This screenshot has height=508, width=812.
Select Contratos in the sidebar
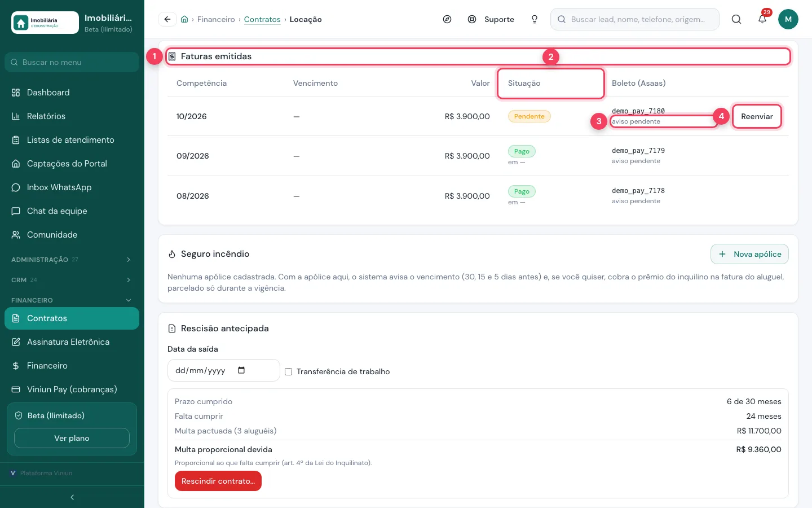pos(72,318)
